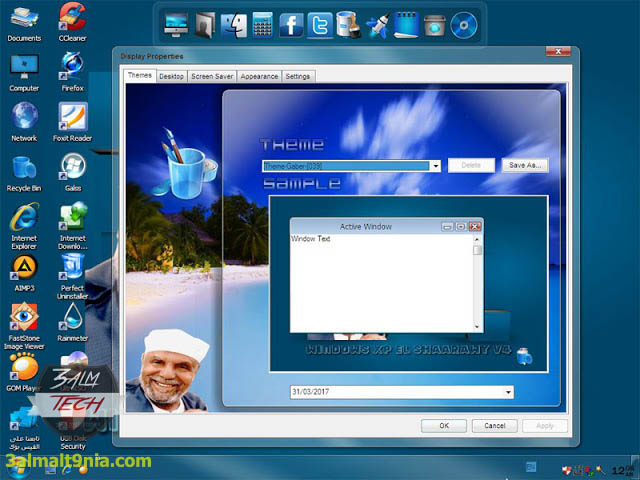
Task: Open the Settings tab
Action: coord(298,76)
